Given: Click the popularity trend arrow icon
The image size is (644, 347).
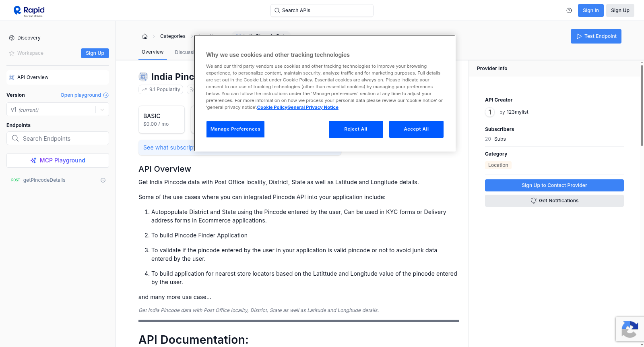Looking at the screenshot, I should pos(144,89).
